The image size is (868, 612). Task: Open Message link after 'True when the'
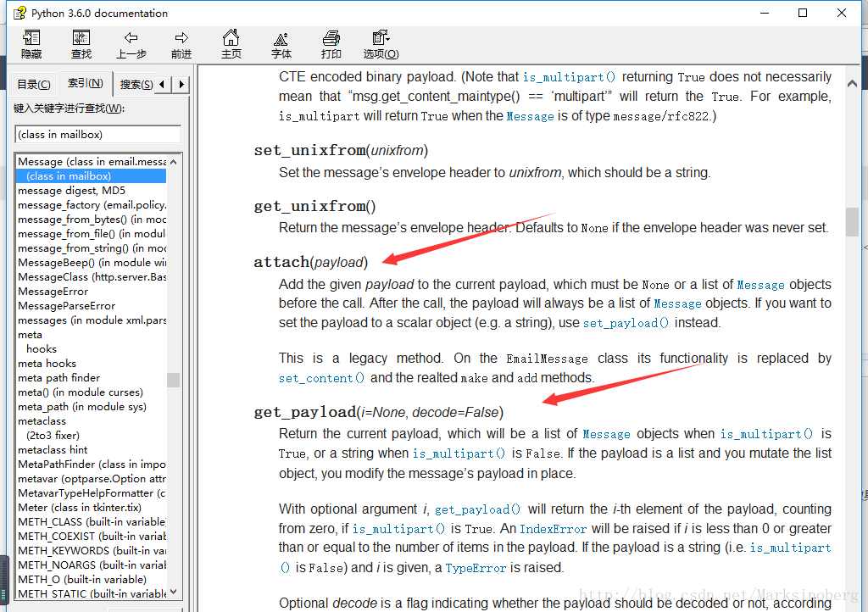tap(530, 116)
